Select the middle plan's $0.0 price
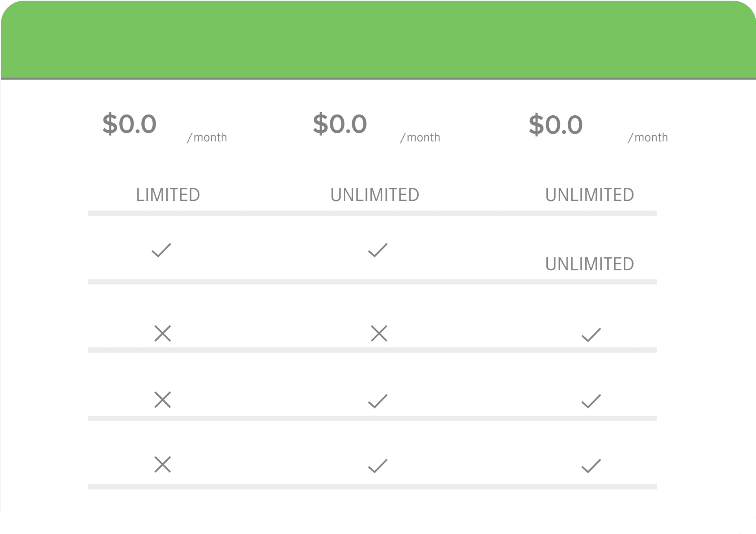Viewport: 756px width, 534px height. pos(340,124)
